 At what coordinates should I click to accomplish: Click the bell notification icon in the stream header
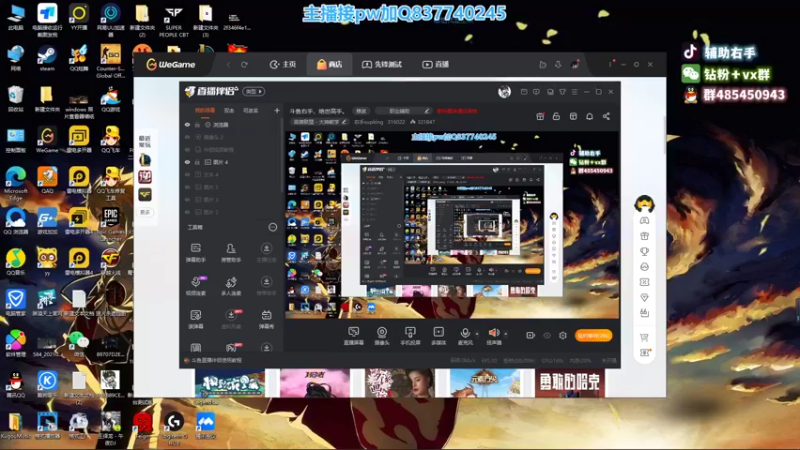tap(589, 116)
